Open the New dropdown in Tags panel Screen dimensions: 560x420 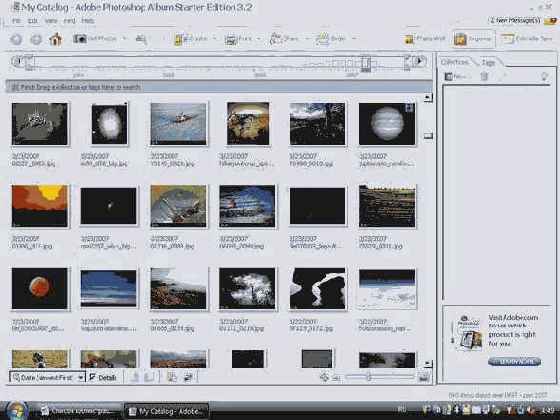tap(458, 76)
